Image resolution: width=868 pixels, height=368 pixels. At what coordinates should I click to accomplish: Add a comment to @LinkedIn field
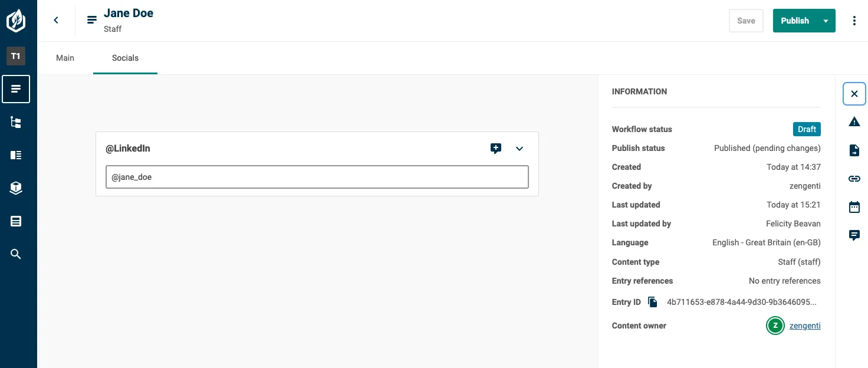pos(496,149)
